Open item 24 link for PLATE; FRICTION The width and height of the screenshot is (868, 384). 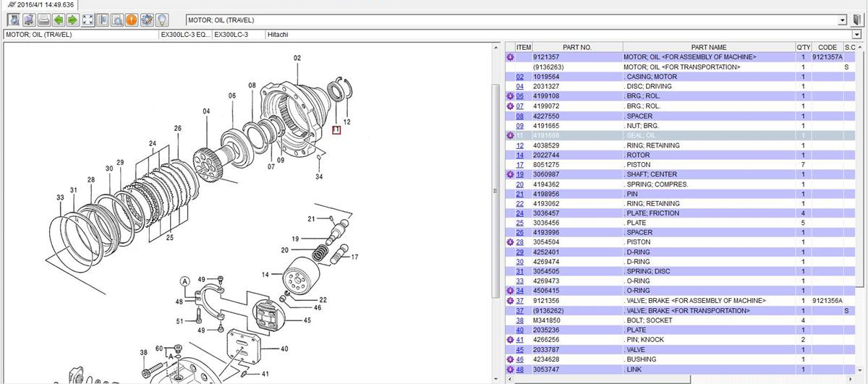pos(519,213)
